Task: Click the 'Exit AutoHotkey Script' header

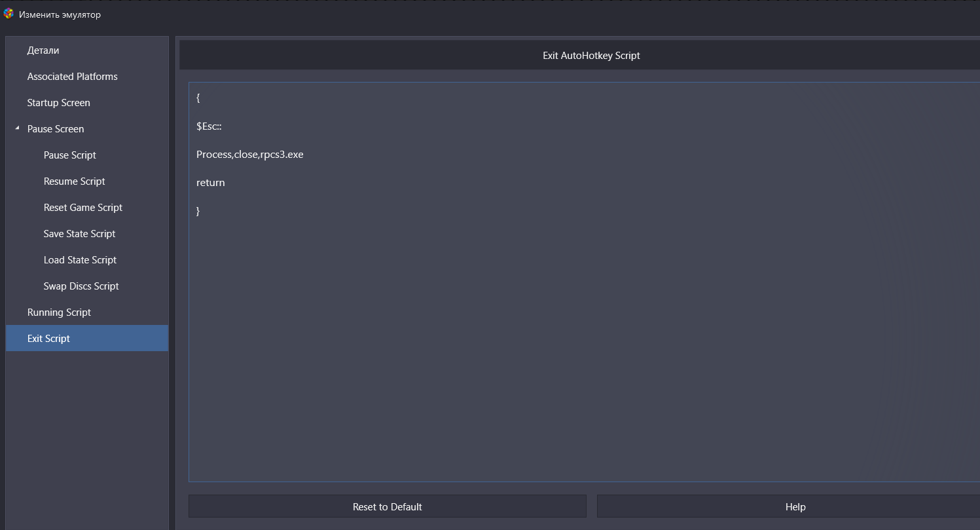Action: [x=591, y=56]
